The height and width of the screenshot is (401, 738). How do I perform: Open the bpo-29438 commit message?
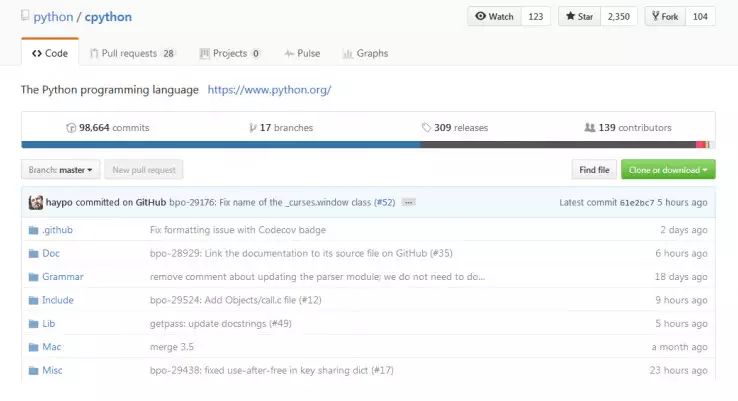(x=272, y=370)
